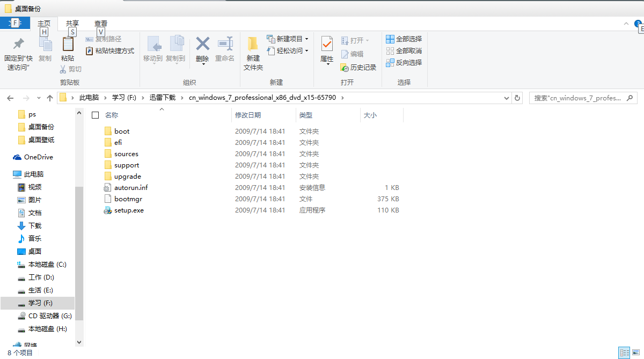The height and width of the screenshot is (359, 644).
Task: Click the 复制 copy icon in clipboard group
Action: pos(45,45)
